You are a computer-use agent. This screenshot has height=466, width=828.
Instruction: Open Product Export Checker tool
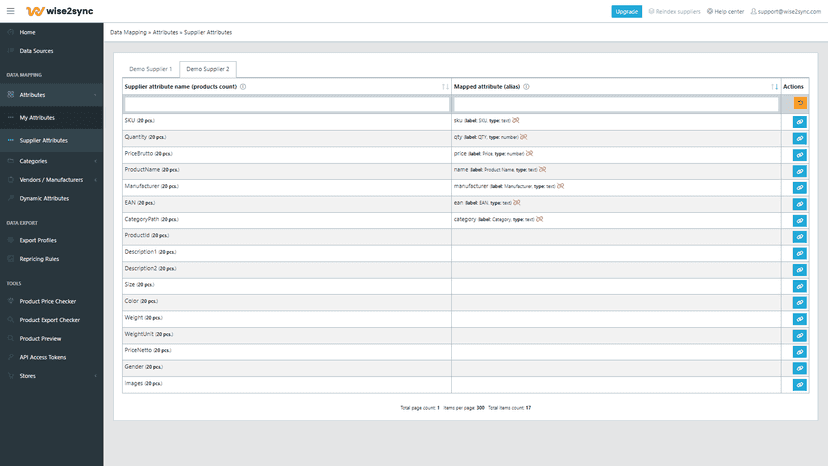click(50, 320)
